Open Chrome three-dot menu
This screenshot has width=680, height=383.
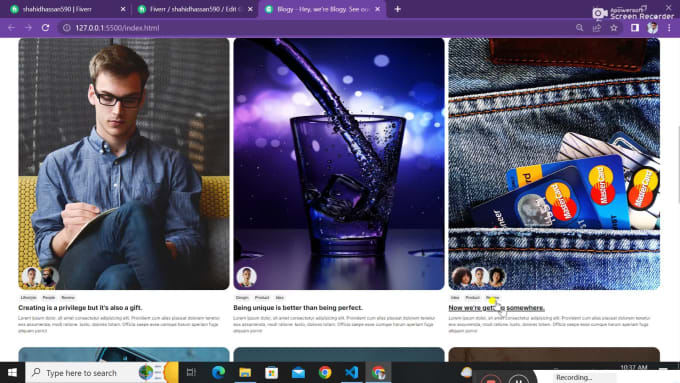pyautogui.click(x=669, y=28)
